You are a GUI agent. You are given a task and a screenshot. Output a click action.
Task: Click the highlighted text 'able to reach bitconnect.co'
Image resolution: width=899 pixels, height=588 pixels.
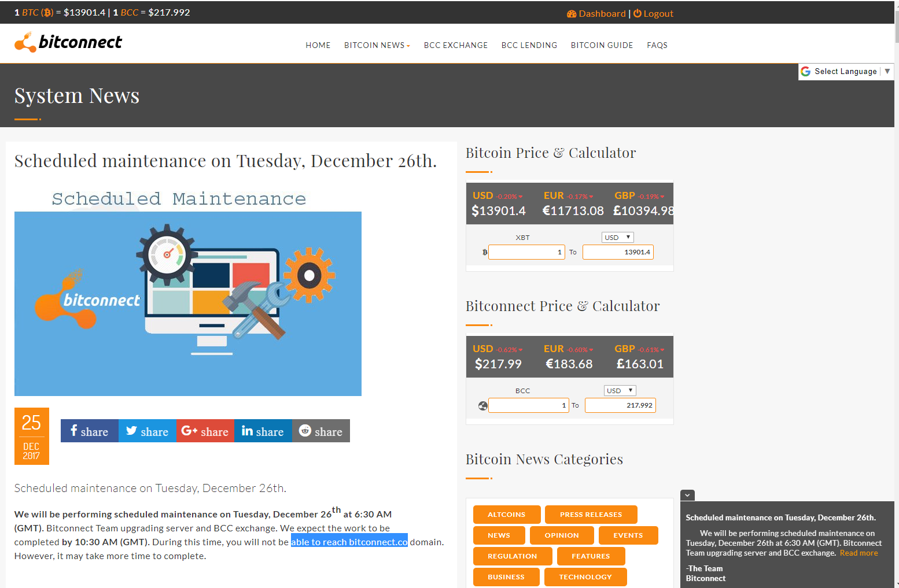pos(349,542)
